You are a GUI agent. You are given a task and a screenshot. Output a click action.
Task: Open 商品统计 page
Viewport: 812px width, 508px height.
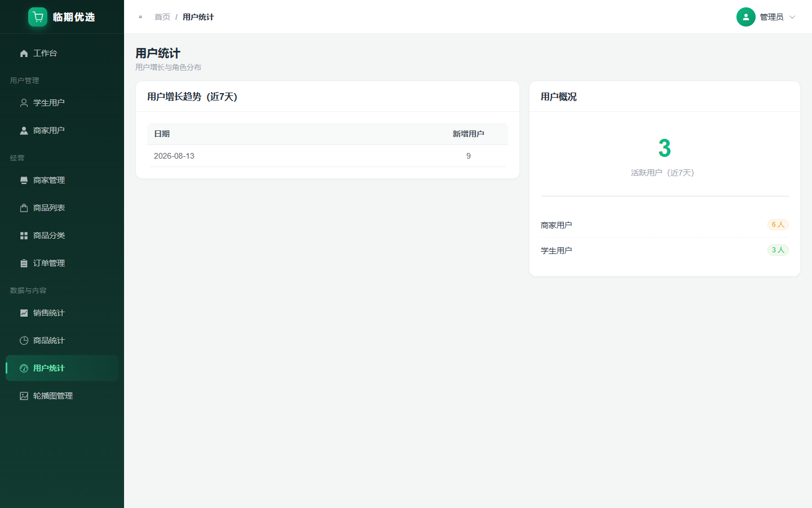[62, 340]
